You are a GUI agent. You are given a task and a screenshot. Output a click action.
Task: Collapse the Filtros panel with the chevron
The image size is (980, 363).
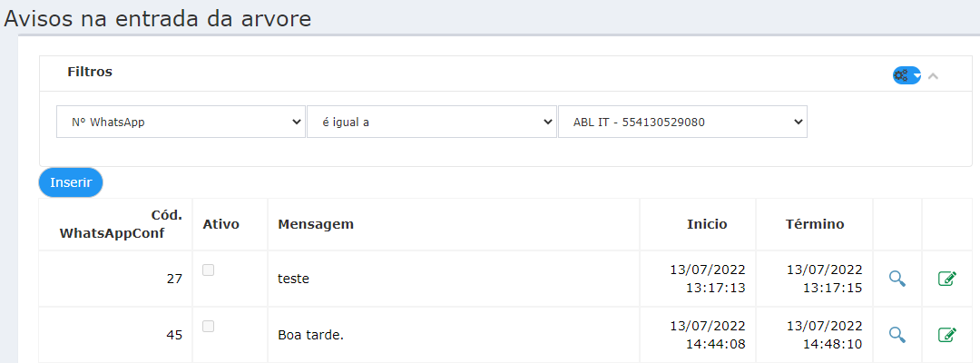(x=934, y=76)
